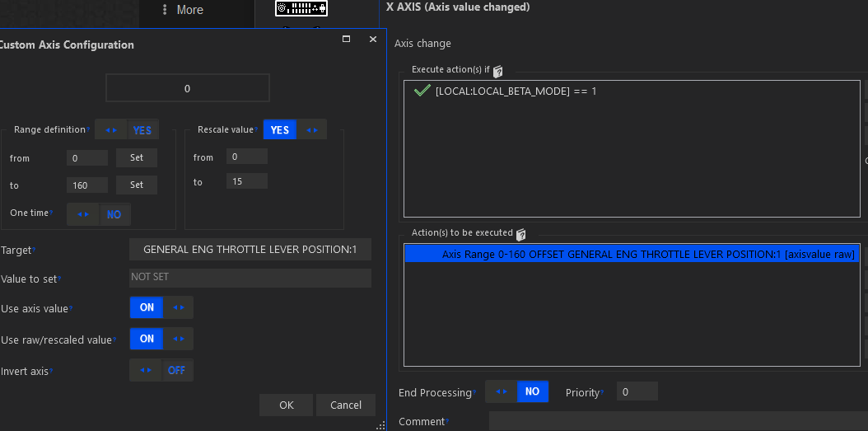Viewport: 868px width, 431px height.
Task: Confirm with the OK button
Action: click(x=286, y=405)
